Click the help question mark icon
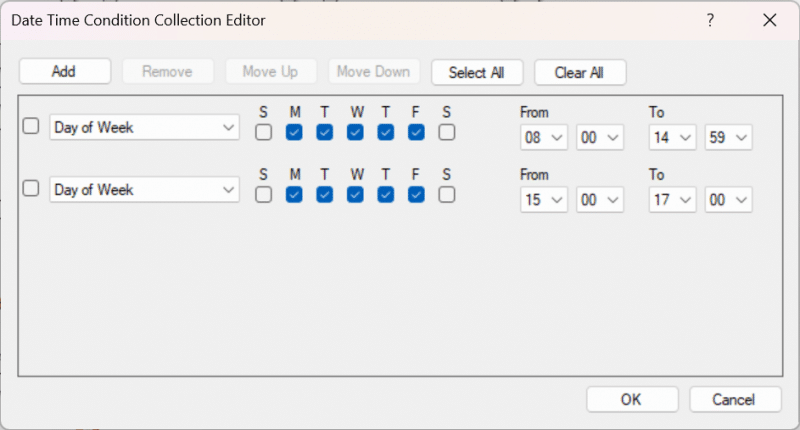Image resolution: width=800 pixels, height=430 pixels. click(710, 20)
